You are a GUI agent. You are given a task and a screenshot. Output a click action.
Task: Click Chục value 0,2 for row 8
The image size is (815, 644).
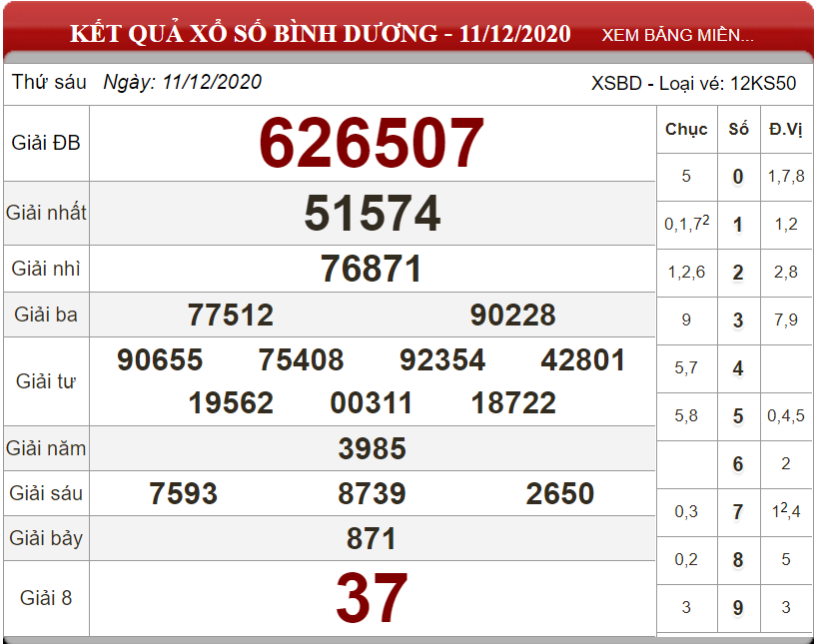pyautogui.click(x=686, y=559)
